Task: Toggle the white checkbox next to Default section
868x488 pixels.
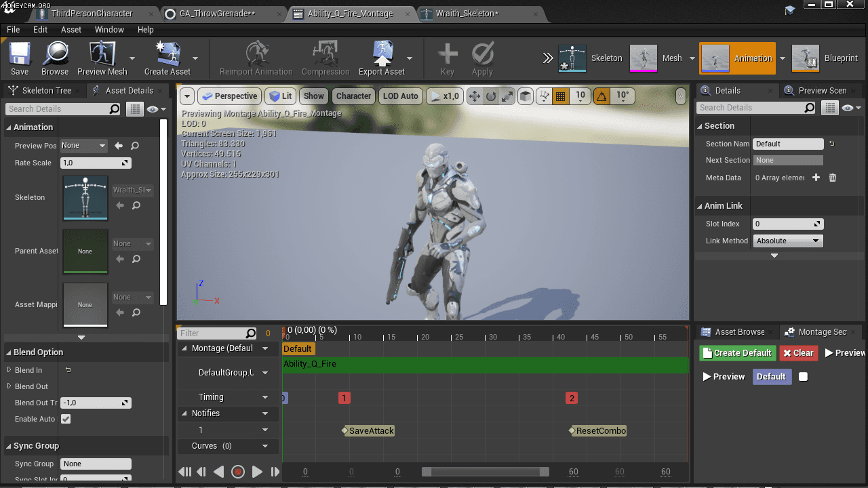Action: pos(804,377)
